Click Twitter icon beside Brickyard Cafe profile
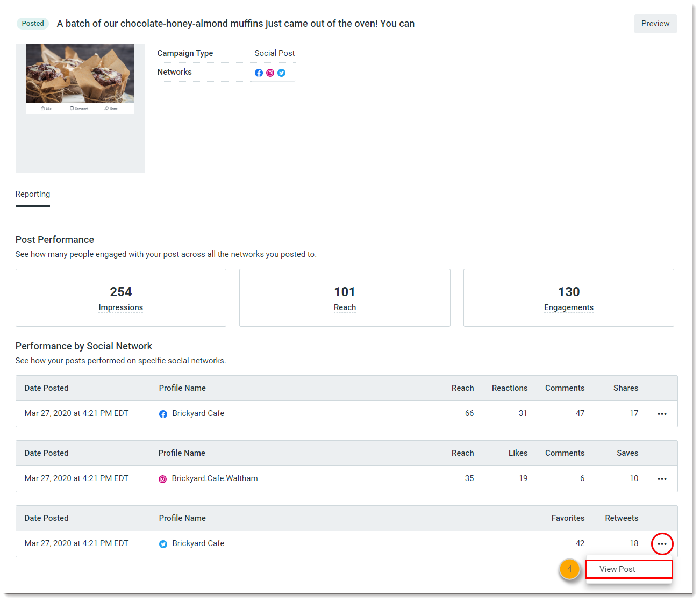 click(x=163, y=544)
